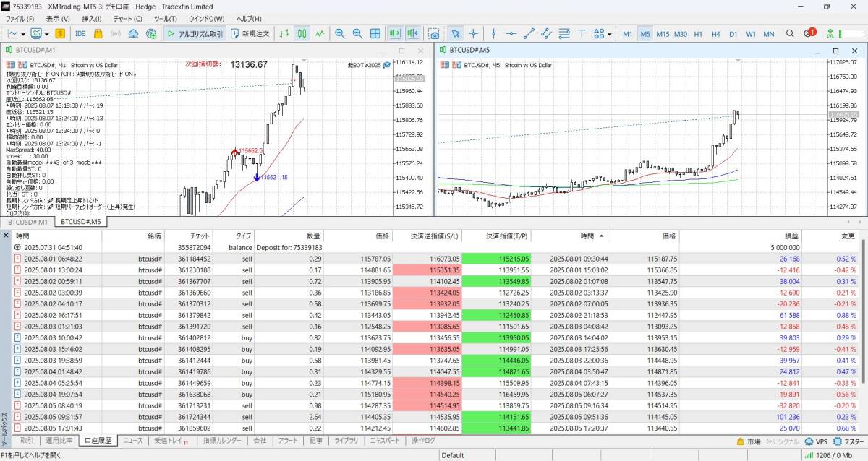This screenshot has height=461, width=868.
Task: Select the M30 timeframe
Action: pos(681,33)
